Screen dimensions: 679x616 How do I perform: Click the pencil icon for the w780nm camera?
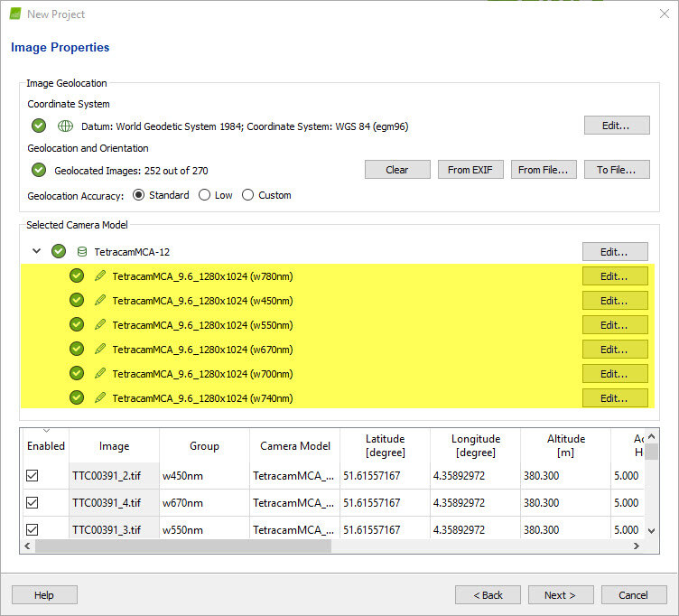coord(100,276)
